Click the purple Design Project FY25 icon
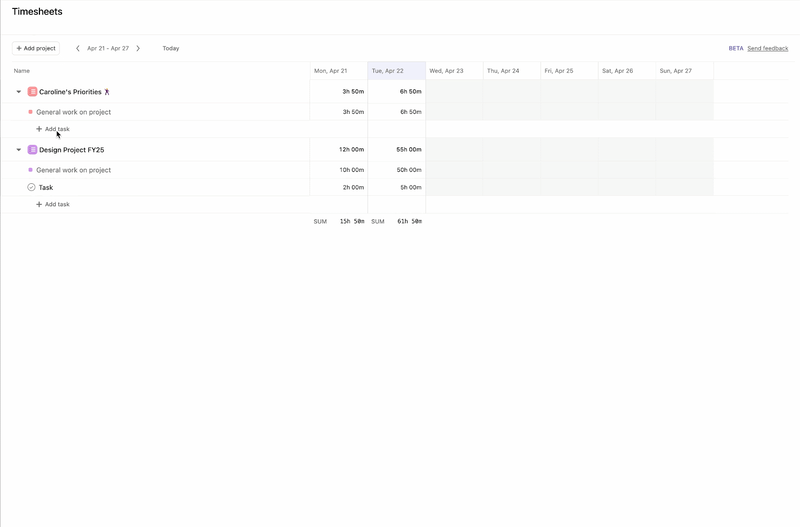Image resolution: width=800 pixels, height=527 pixels. tap(32, 150)
